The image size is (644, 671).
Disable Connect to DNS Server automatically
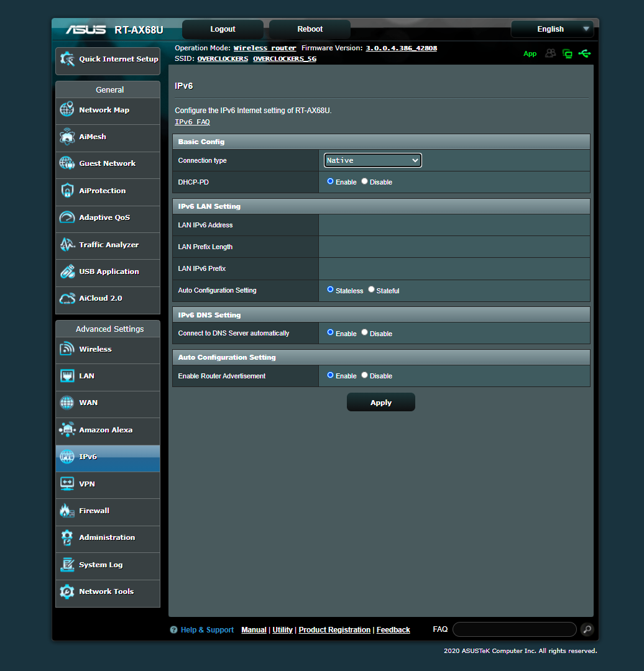point(364,332)
